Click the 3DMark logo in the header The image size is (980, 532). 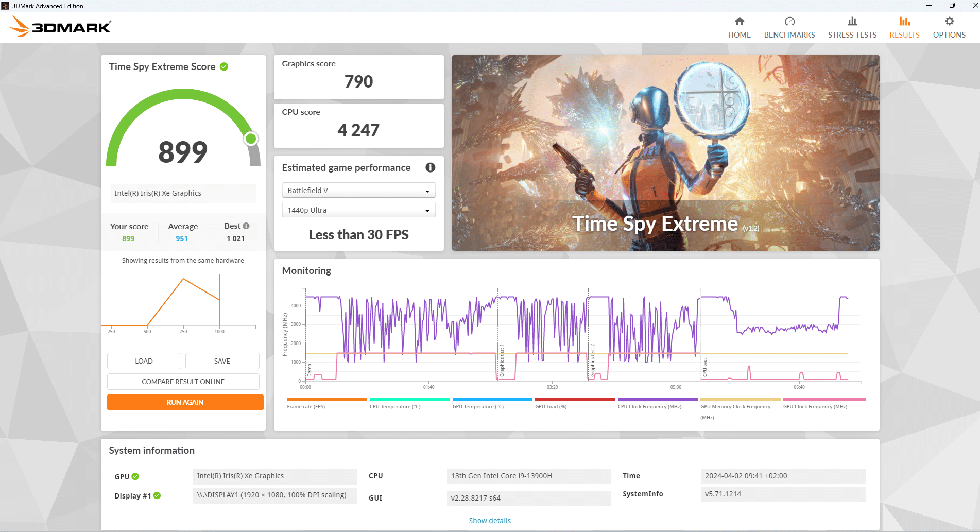[x=61, y=26]
